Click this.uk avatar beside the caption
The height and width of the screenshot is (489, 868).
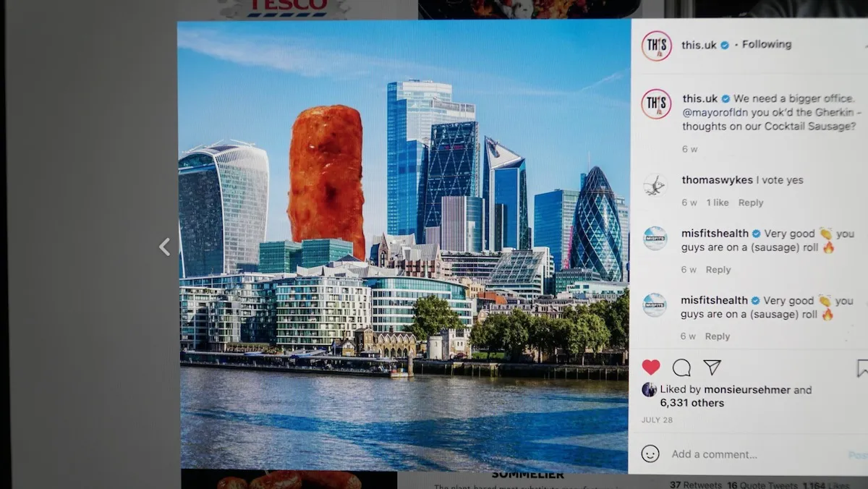tap(656, 103)
